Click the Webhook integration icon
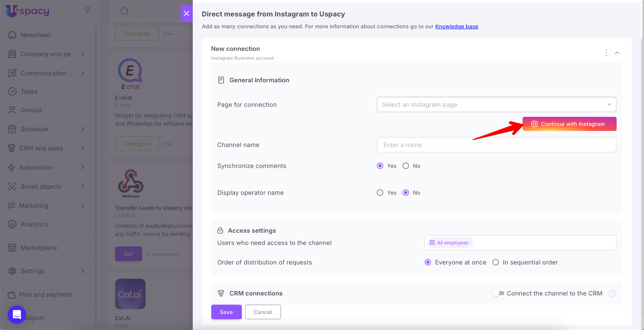Image resolution: width=644 pixels, height=330 pixels. click(130, 183)
